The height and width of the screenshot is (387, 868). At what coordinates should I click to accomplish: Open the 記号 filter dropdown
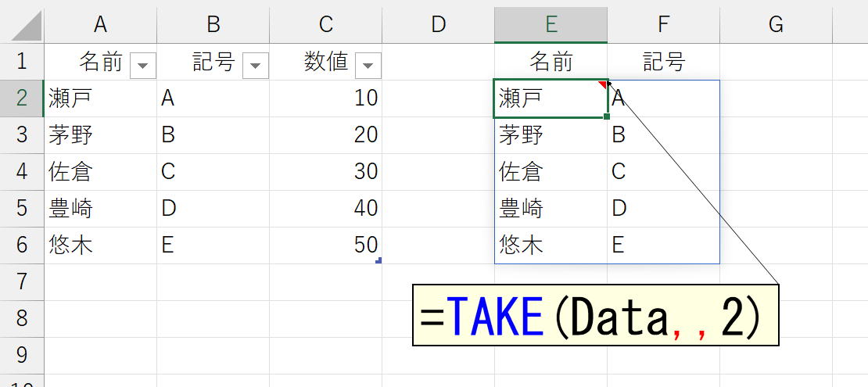coord(255,66)
